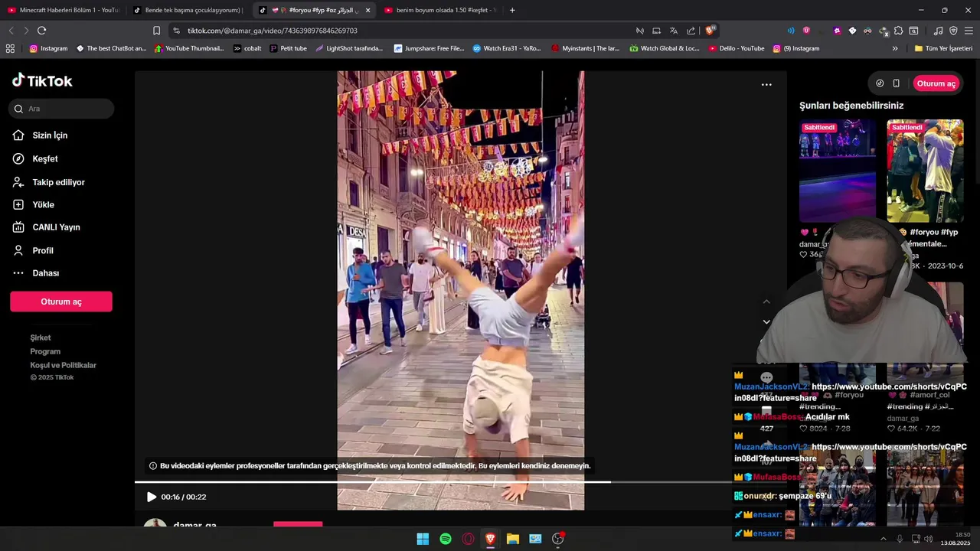Open Tüm Yer İşaretleri bookmarks folder
The height and width of the screenshot is (551, 980).
943,48
